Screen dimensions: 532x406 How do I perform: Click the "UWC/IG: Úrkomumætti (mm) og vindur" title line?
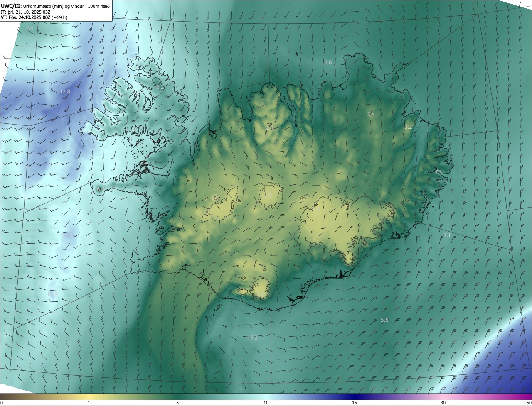[55, 6]
